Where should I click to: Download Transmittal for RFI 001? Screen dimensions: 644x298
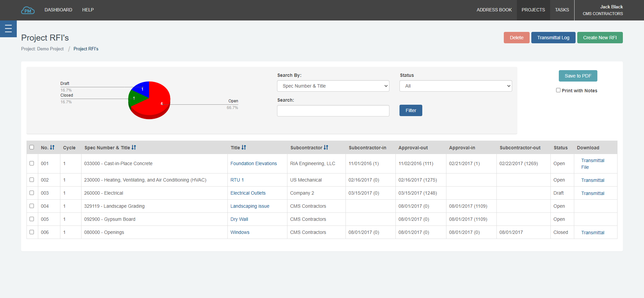point(593,160)
